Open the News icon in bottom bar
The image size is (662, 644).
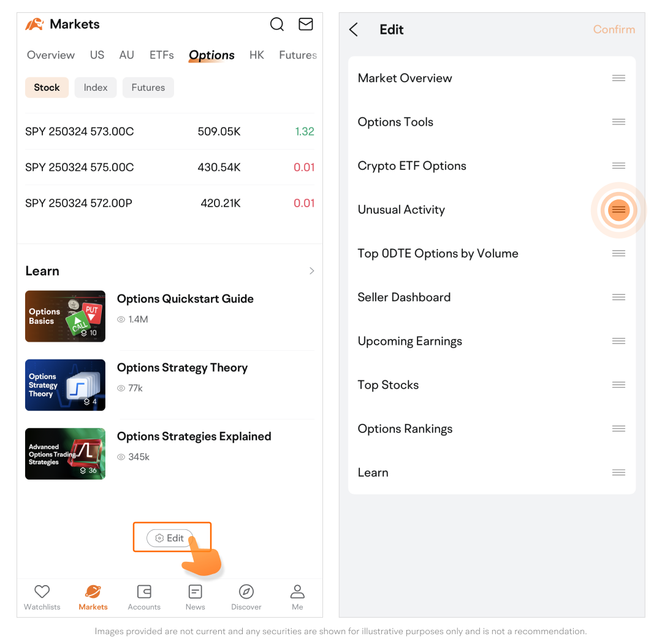point(195,592)
